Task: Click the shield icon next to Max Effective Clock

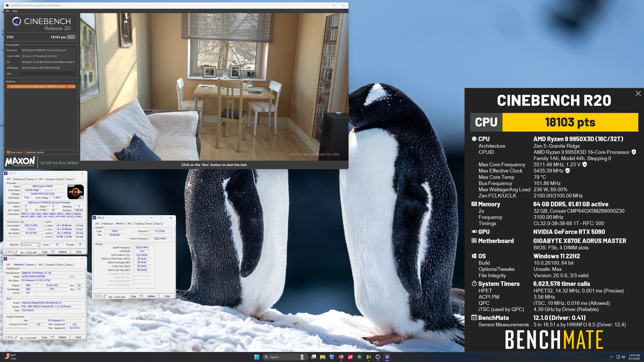Action: (x=568, y=171)
